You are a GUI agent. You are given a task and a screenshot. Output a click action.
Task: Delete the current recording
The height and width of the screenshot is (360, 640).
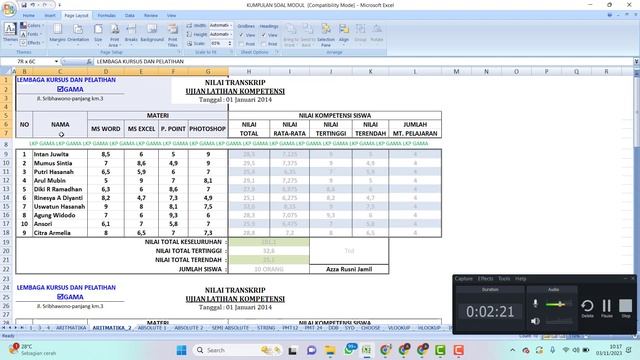587,308
